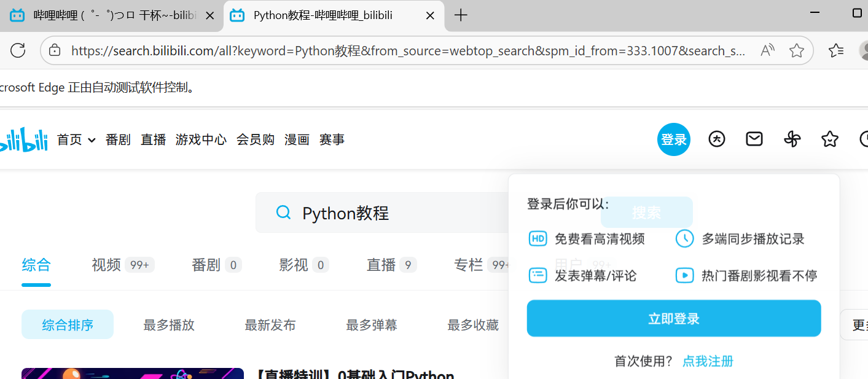The height and width of the screenshot is (379, 868).
Task: Open a new browser tab
Action: (x=461, y=15)
